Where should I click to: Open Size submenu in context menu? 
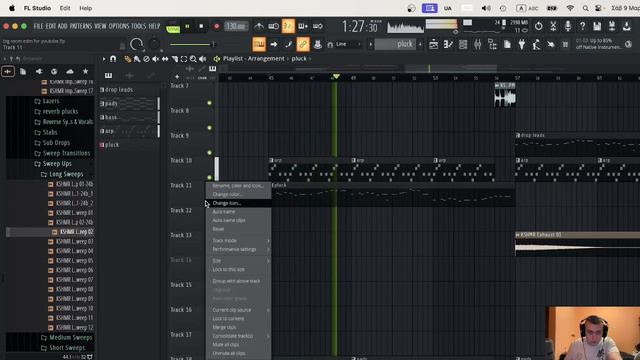(x=238, y=260)
